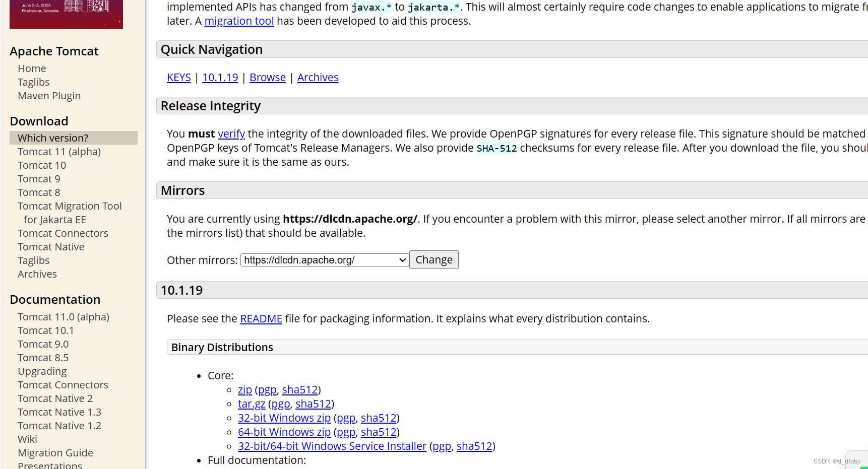
Task: Go to Tomcat 10 download page
Action: tap(42, 165)
